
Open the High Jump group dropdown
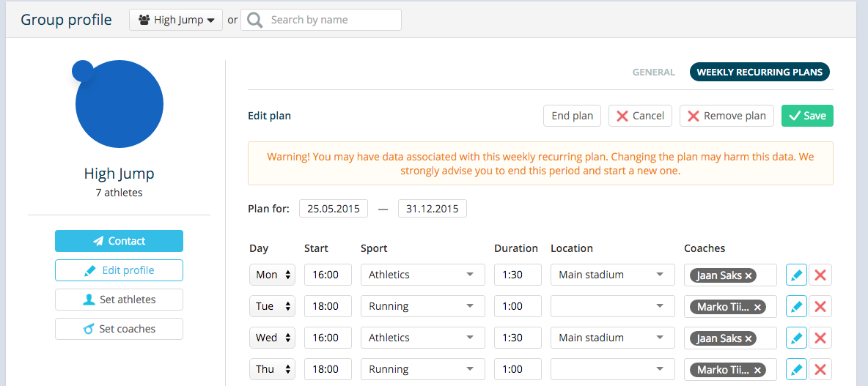click(x=176, y=20)
